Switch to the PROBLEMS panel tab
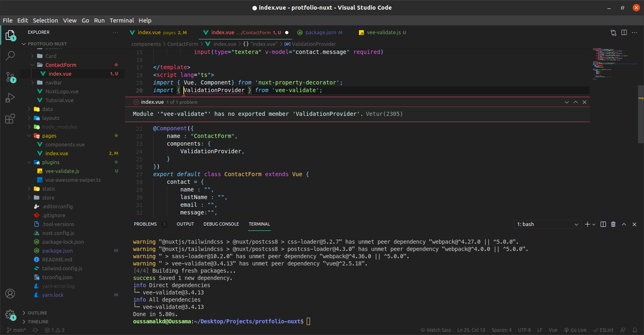 145,224
